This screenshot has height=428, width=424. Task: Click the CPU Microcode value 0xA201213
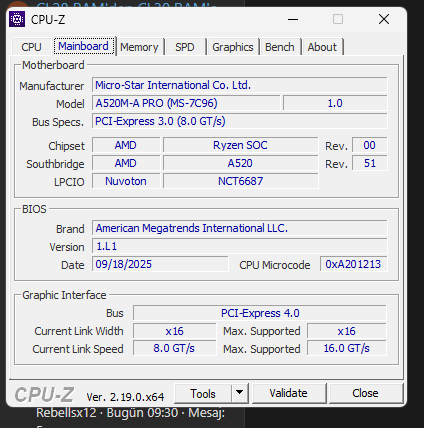(x=353, y=264)
